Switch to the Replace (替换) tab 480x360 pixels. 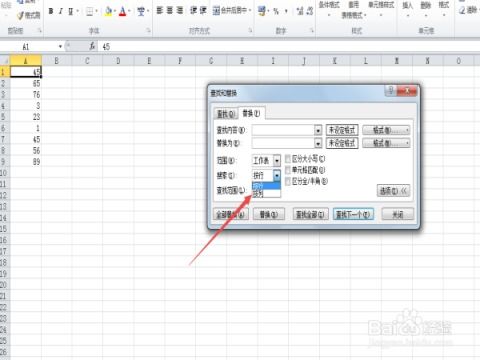251,113
